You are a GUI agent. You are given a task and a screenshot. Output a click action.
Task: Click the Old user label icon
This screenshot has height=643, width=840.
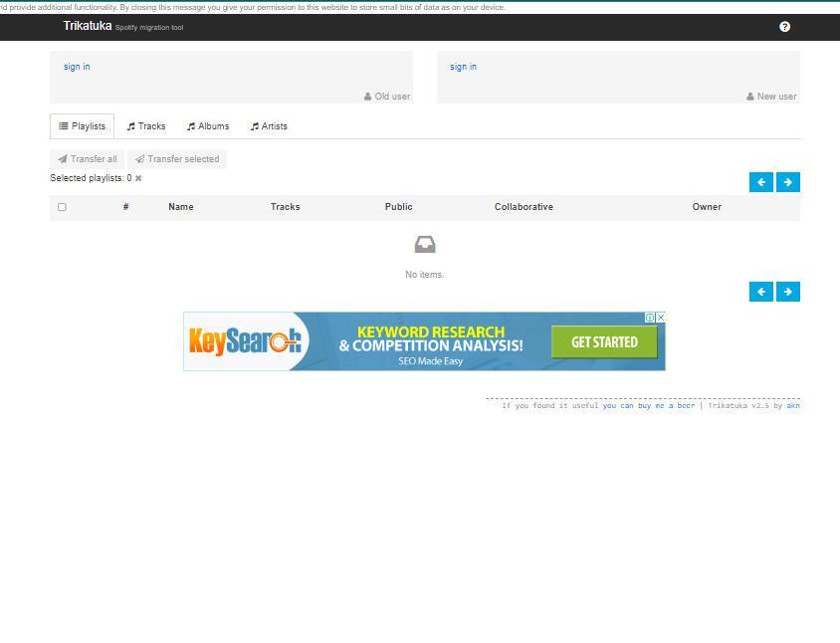click(367, 97)
